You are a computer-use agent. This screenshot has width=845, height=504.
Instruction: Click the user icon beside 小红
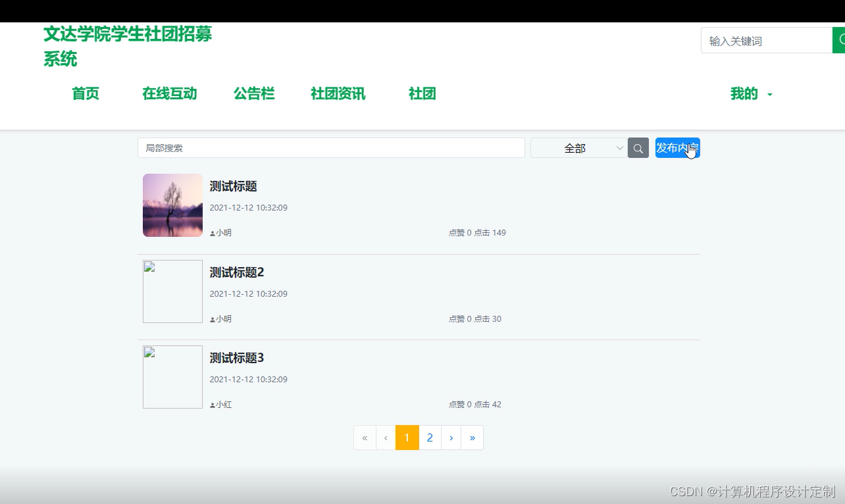(x=213, y=405)
